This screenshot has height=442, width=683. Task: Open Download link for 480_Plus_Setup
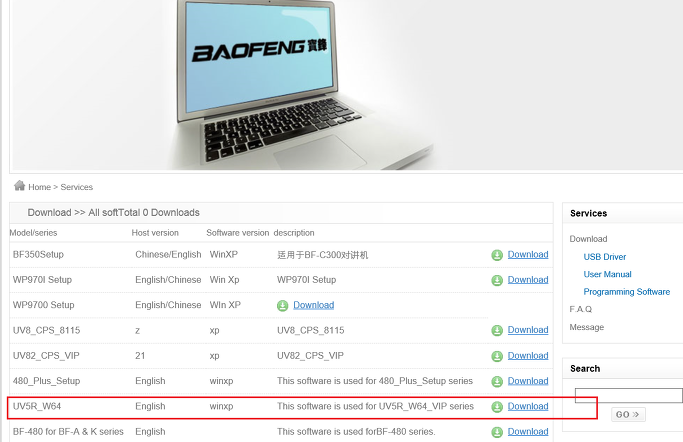pyautogui.click(x=528, y=381)
